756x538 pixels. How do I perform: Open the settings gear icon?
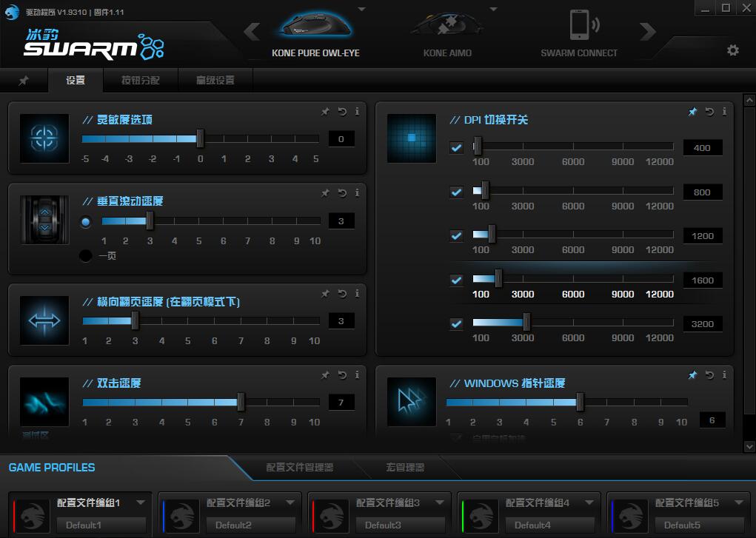pyautogui.click(x=732, y=50)
